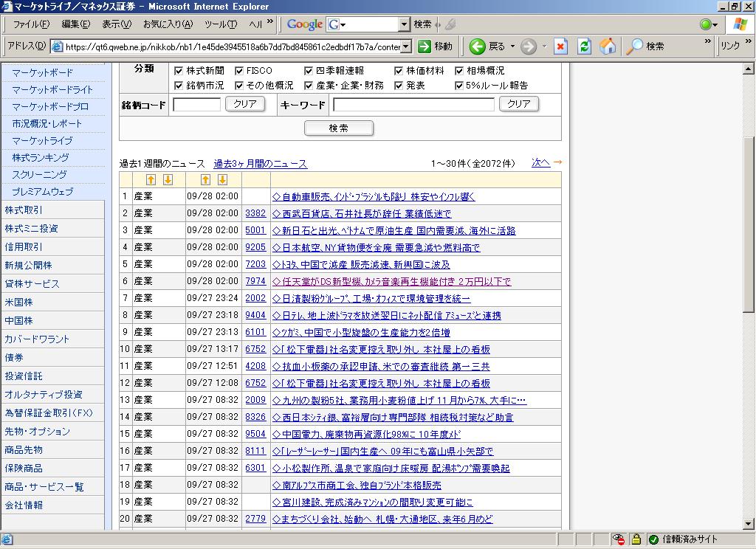Toggle the FISCO checkbox
This screenshot has height=549, width=756.
point(239,71)
